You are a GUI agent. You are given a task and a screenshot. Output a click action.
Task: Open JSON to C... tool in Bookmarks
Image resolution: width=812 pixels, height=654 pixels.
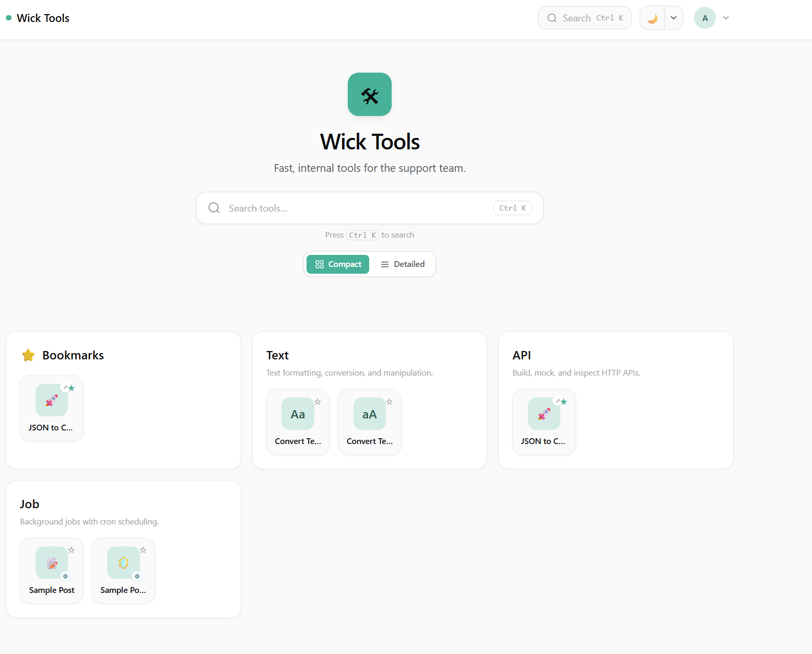51,408
